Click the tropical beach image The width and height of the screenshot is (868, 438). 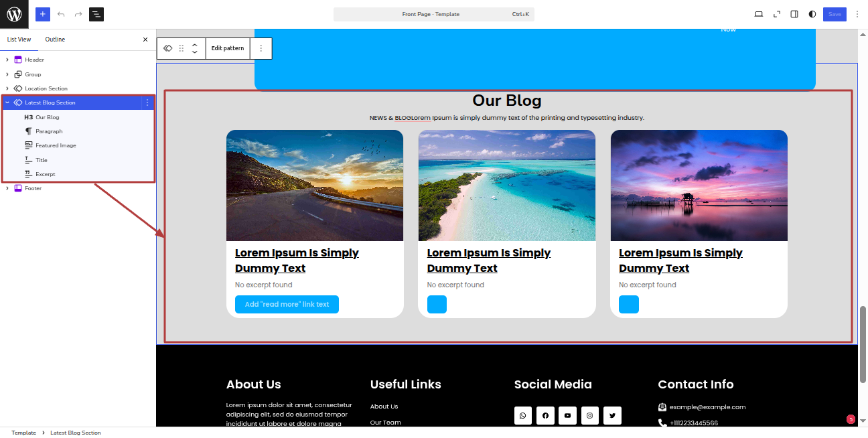click(507, 186)
